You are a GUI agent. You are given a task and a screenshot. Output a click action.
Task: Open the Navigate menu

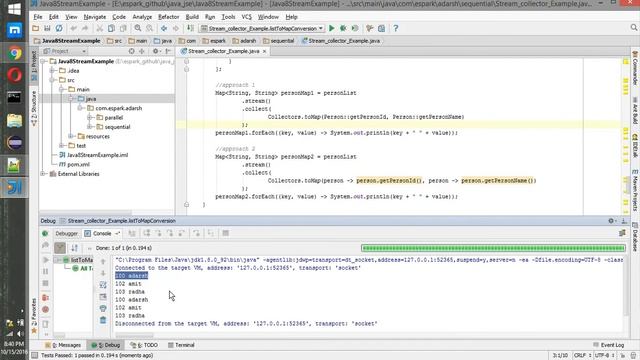[x=95, y=17]
